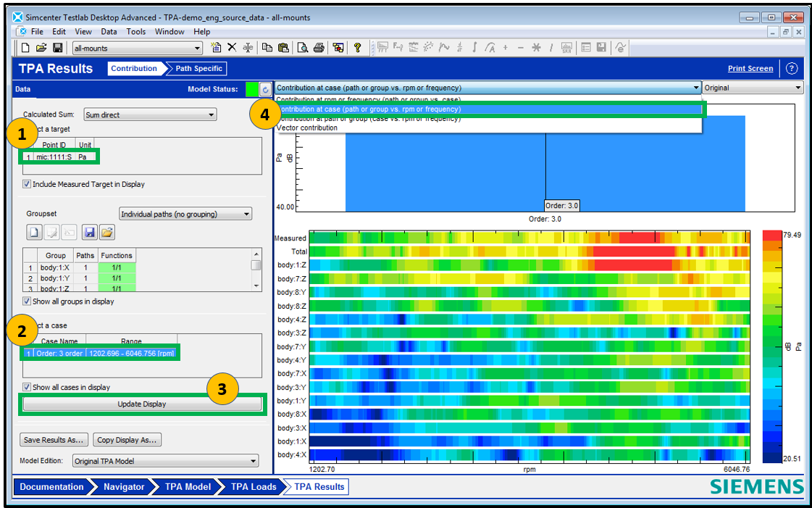
Task: Click the dB color scale legend bar
Action: point(772,347)
